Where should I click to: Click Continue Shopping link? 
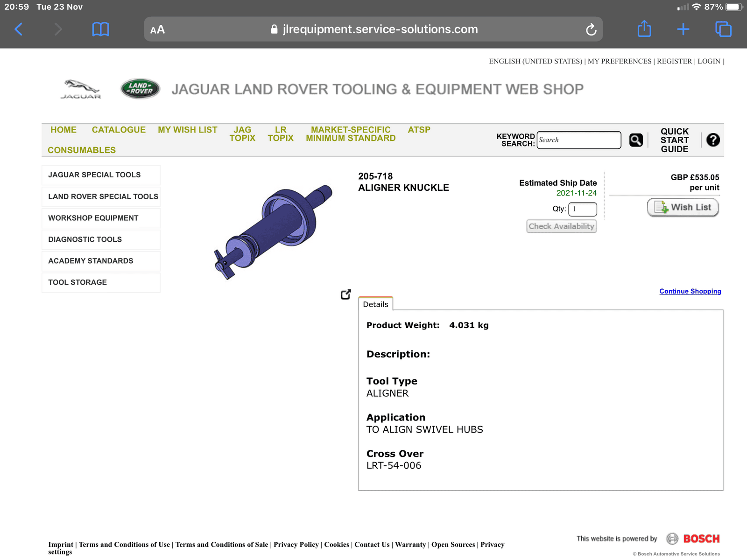690,291
